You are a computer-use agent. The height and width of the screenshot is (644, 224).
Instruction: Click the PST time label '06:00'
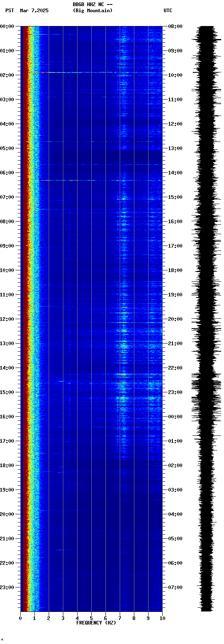pyautogui.click(x=7, y=173)
